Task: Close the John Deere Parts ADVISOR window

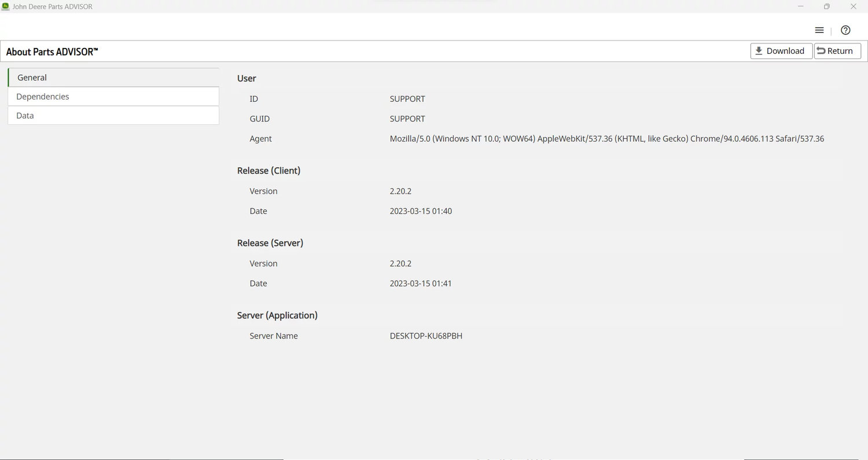Action: 854,6
